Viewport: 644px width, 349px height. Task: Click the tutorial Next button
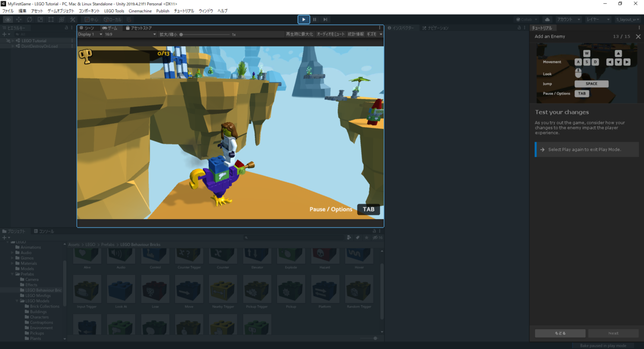click(613, 333)
